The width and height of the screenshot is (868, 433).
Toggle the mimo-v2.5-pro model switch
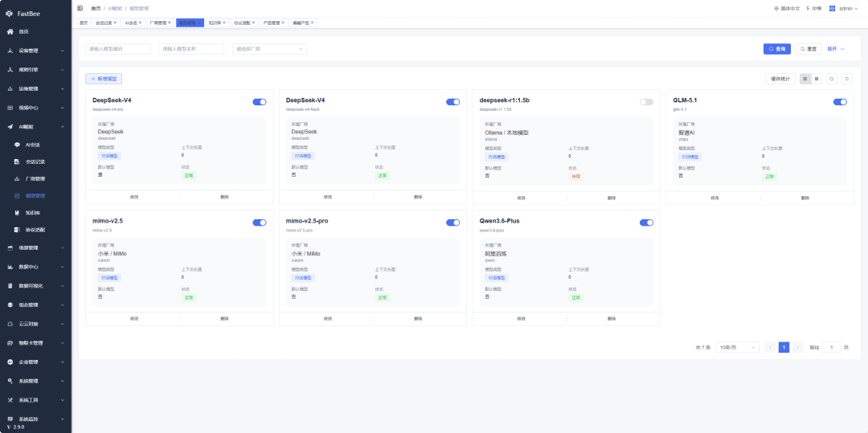pos(452,223)
